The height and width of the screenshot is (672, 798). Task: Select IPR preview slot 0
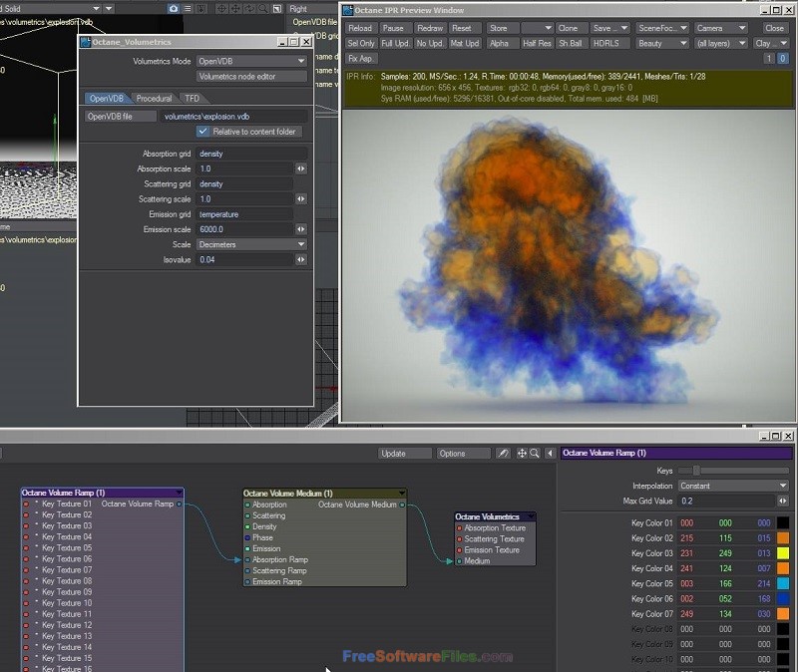pyautogui.click(x=783, y=59)
